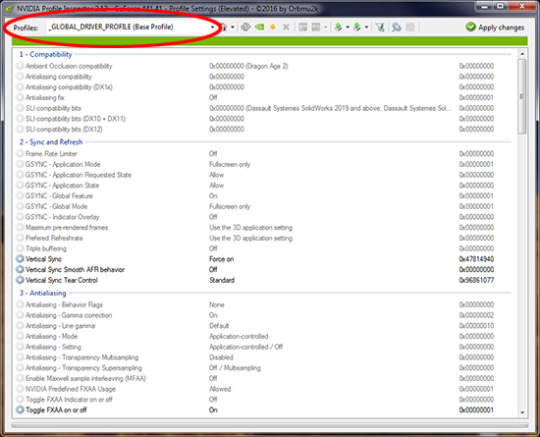Screen dimensions: 540x437
Task: Collapse the '1 - Compatibility' group header
Action: (45, 54)
